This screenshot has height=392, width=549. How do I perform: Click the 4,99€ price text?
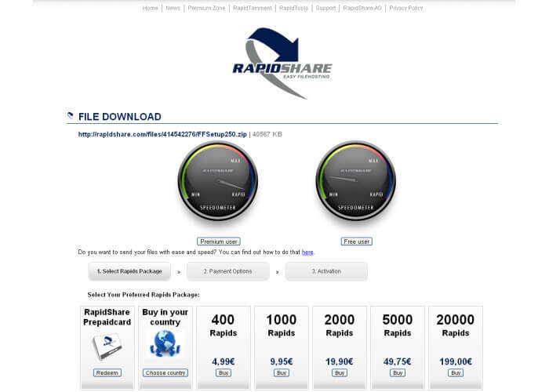(x=224, y=361)
